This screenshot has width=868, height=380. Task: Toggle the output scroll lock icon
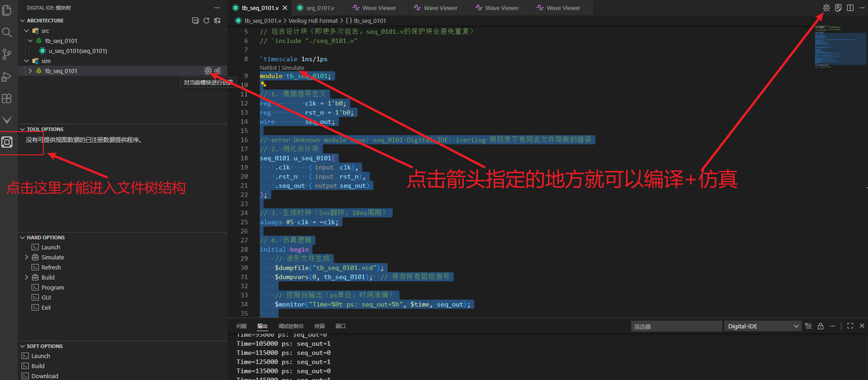(821, 326)
